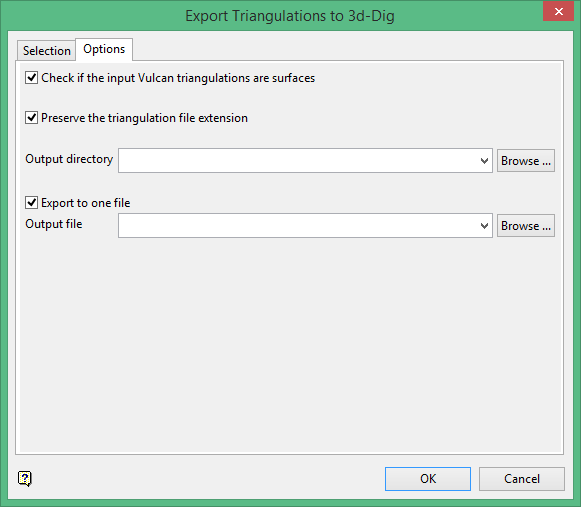The height and width of the screenshot is (507, 581).
Task: Toggle 'Check if input Vulcan triangulations are surfaces'
Action: click(x=31, y=78)
